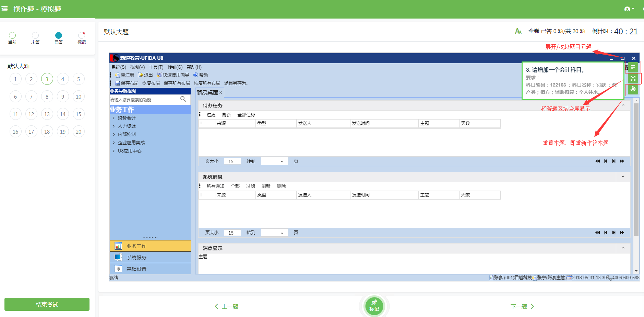The width and height of the screenshot is (644, 317).
Task: Go to first page in 待办任务 pager
Action: [x=597, y=161]
